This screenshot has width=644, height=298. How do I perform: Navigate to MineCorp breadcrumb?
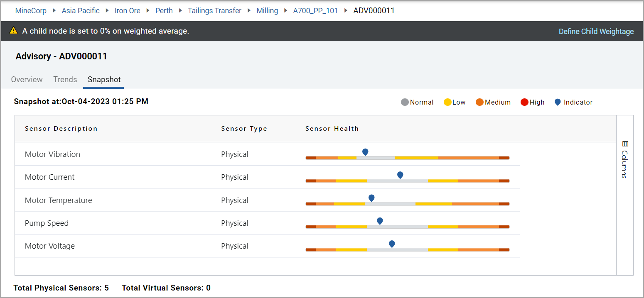pyautogui.click(x=31, y=11)
